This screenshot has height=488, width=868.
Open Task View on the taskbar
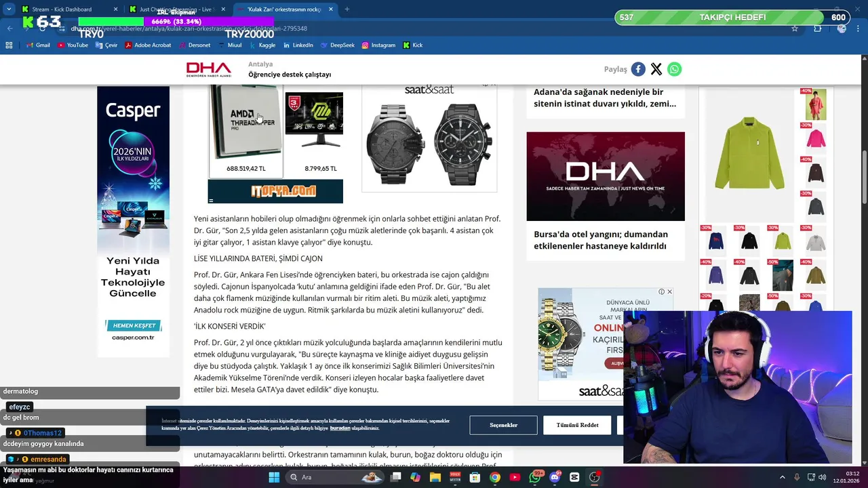click(395, 477)
